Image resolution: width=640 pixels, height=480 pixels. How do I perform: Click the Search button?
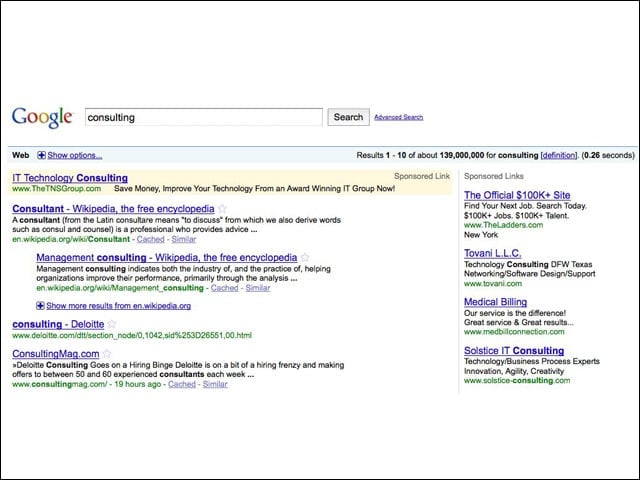[x=349, y=117]
